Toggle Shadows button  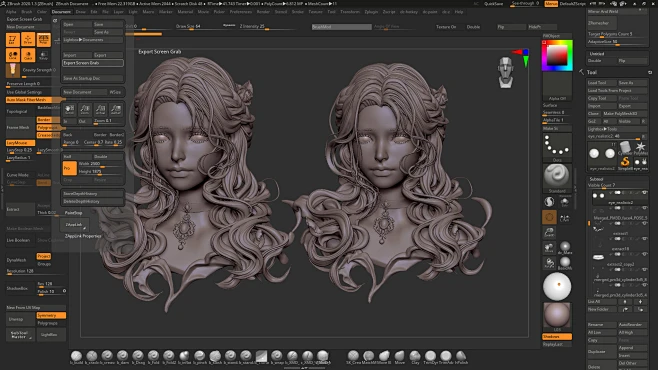point(557,337)
